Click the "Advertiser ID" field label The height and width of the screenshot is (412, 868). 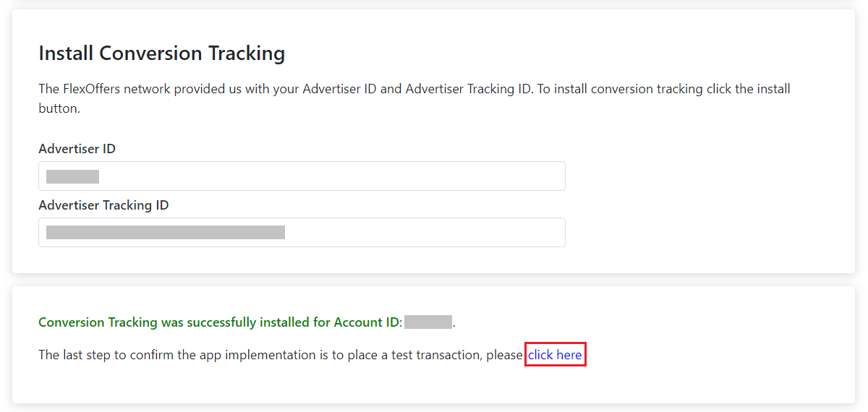pyautogui.click(x=77, y=149)
